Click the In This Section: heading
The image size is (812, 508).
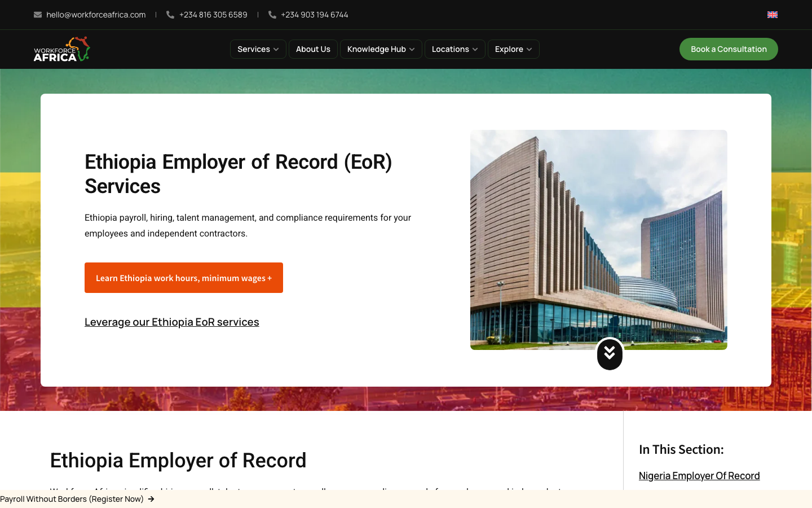[681, 449]
